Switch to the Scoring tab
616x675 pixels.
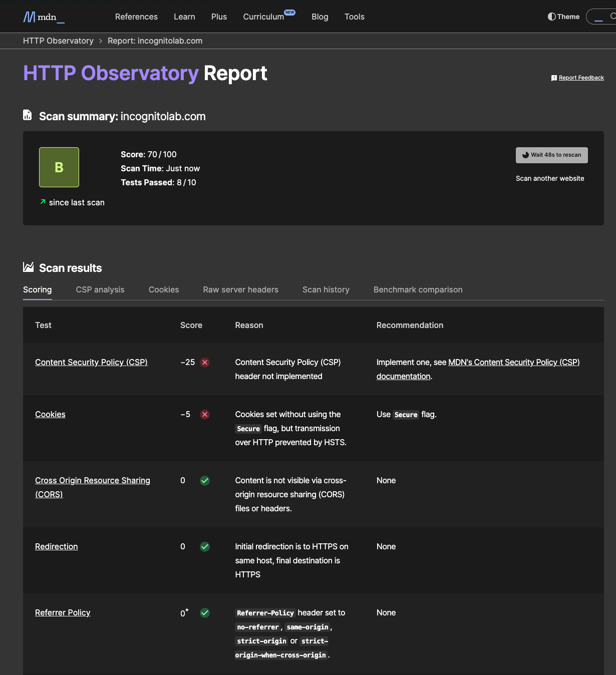coord(38,289)
